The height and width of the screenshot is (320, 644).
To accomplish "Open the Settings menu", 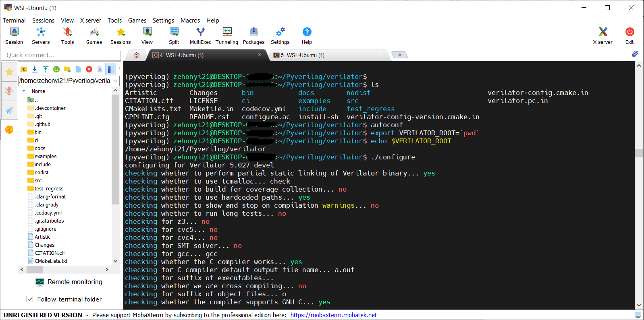I will [163, 20].
